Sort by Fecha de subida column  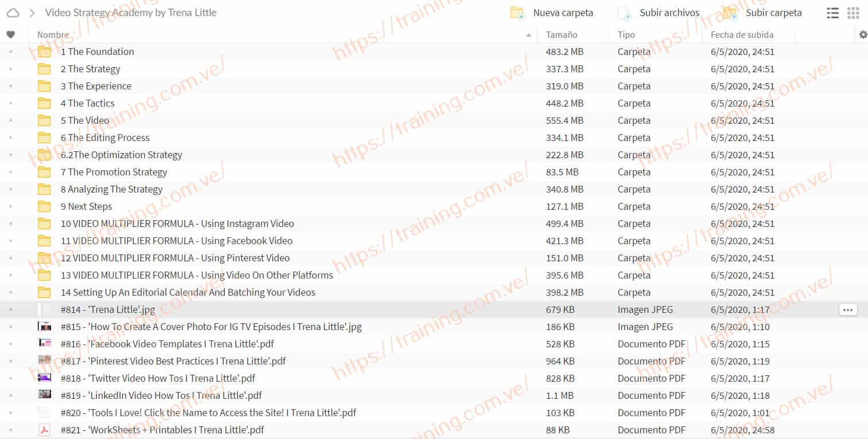point(742,35)
